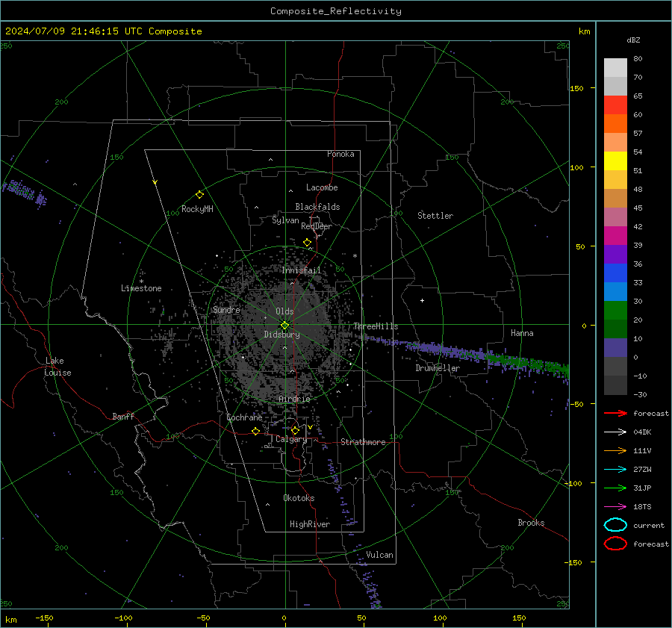Click the Calgary city label
The image size is (672, 628).
coord(291,439)
